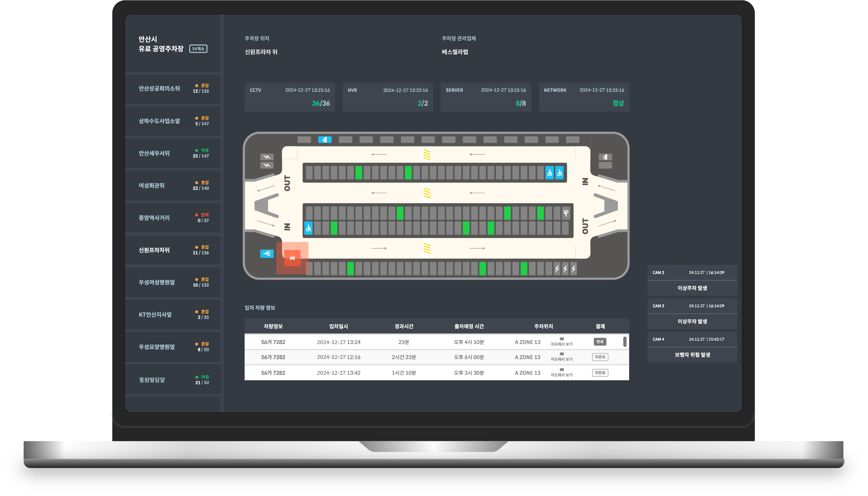Click the top EV charger icon at upper-left
868x496 pixels.
click(x=267, y=157)
